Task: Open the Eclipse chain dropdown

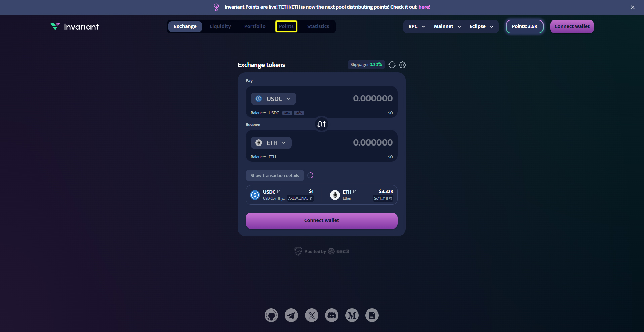Action: 481,26
